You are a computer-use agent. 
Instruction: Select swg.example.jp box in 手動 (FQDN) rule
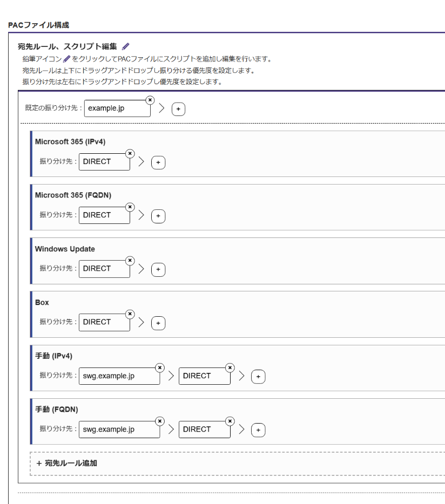point(118,430)
